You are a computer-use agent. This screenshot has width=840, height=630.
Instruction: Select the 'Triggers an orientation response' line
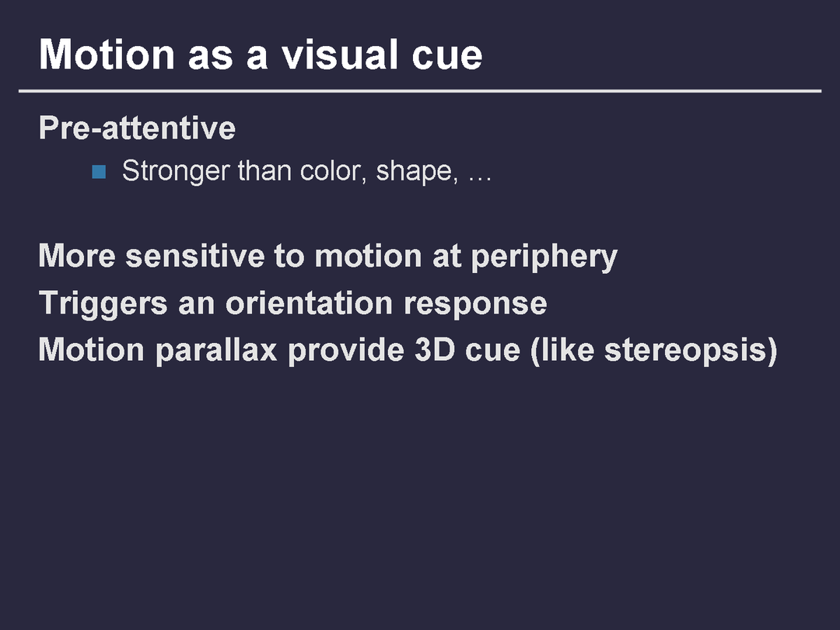click(292, 303)
